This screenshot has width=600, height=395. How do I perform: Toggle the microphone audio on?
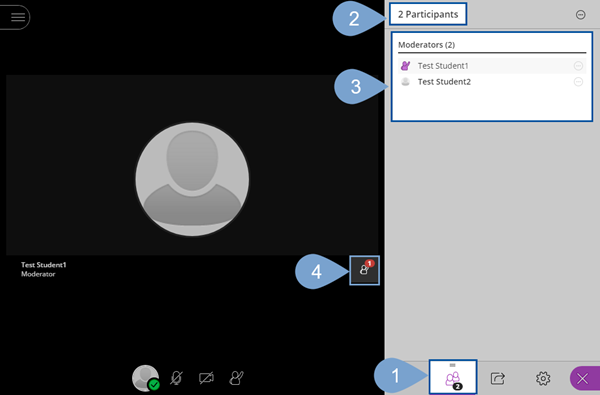[176, 378]
